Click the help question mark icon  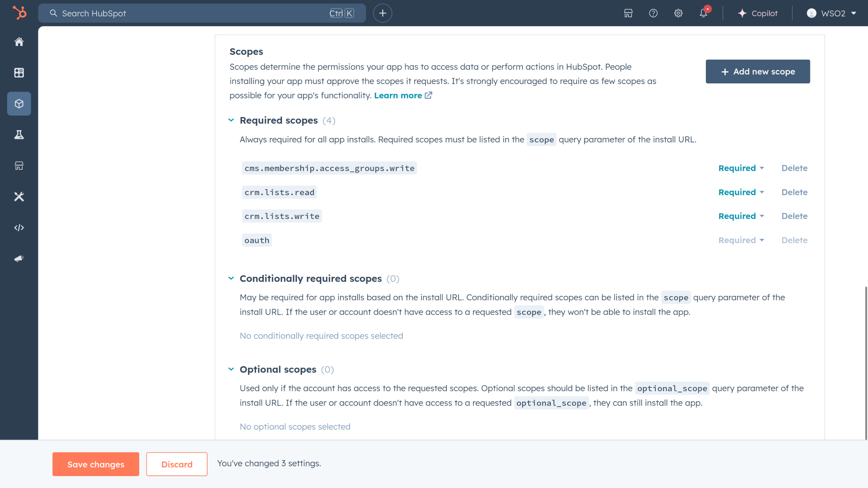click(x=653, y=13)
